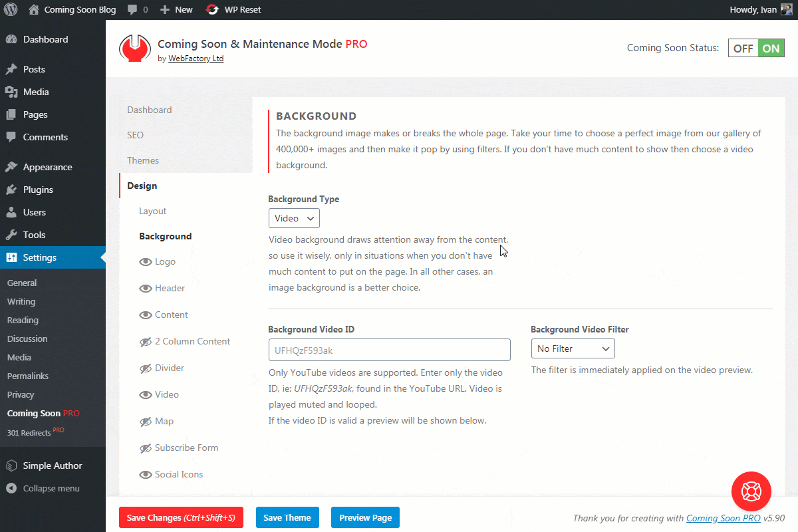The image size is (798, 532).
Task: Click the Save Changes button
Action: pos(181,517)
